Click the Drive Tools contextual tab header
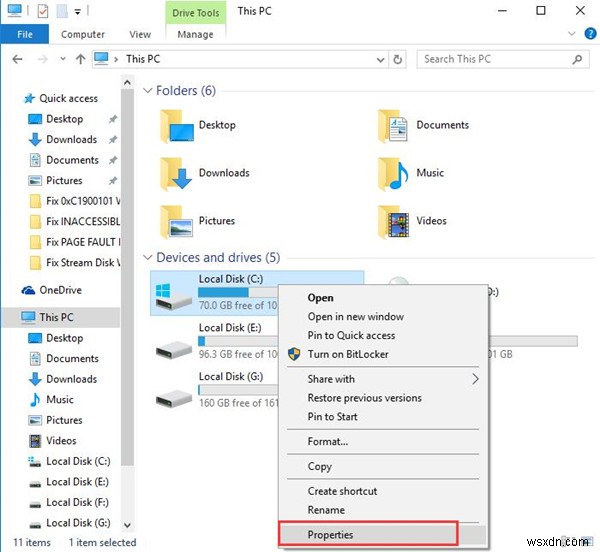Image resolution: width=600 pixels, height=552 pixels. pyautogui.click(x=196, y=13)
